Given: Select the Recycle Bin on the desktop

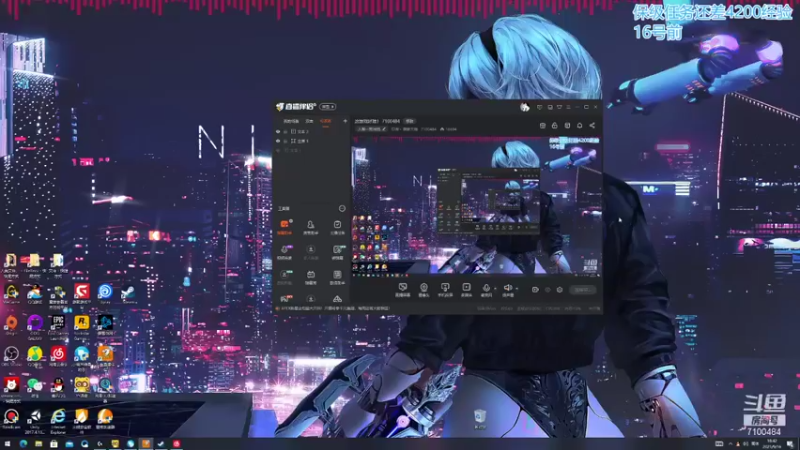Looking at the screenshot, I should click(x=480, y=418).
